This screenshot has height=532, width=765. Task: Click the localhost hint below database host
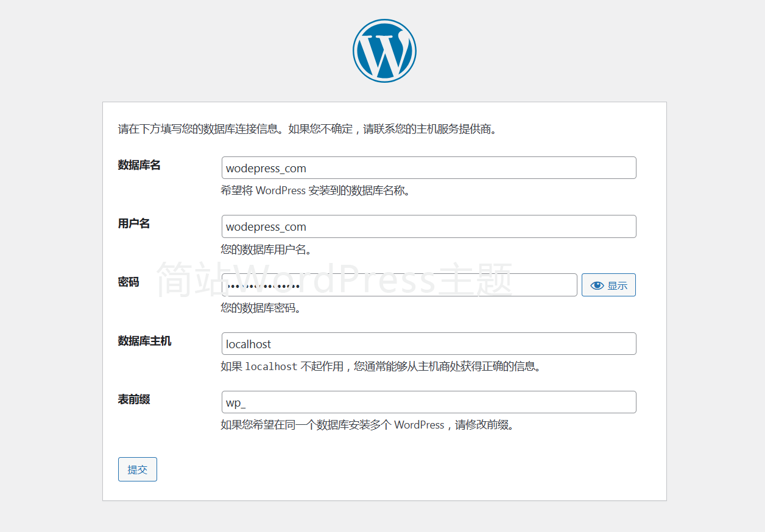[381, 366]
